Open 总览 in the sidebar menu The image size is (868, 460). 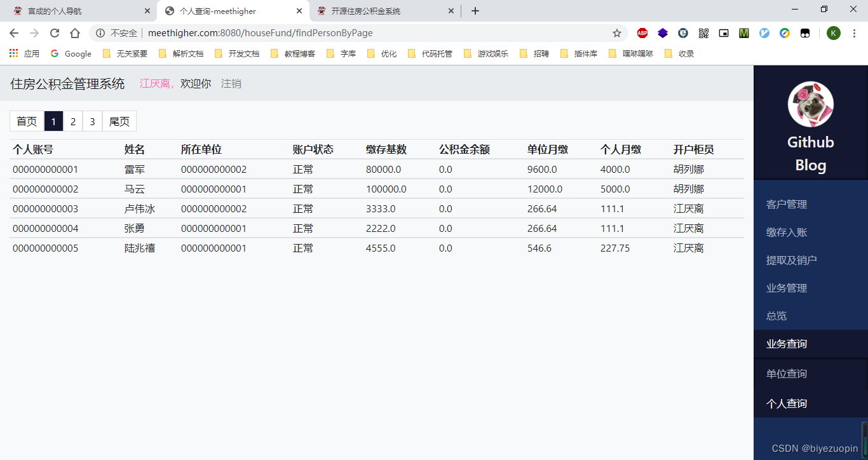[776, 316]
